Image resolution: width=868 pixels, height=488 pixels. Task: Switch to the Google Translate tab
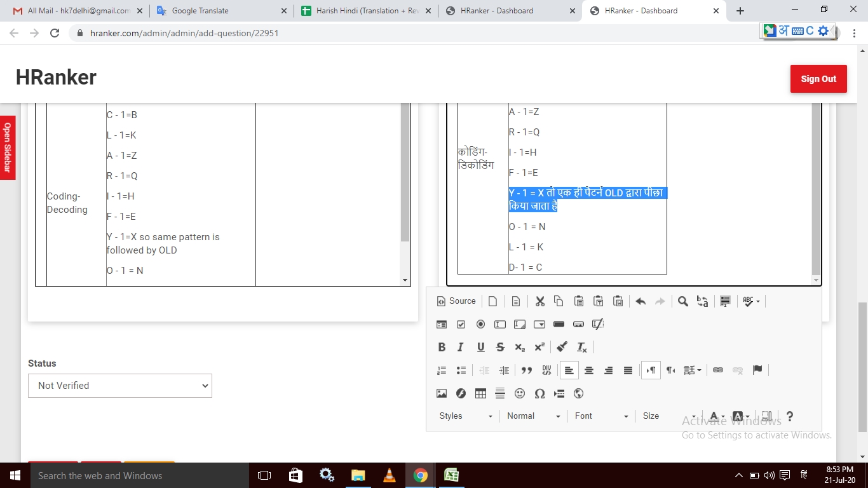tap(221, 11)
